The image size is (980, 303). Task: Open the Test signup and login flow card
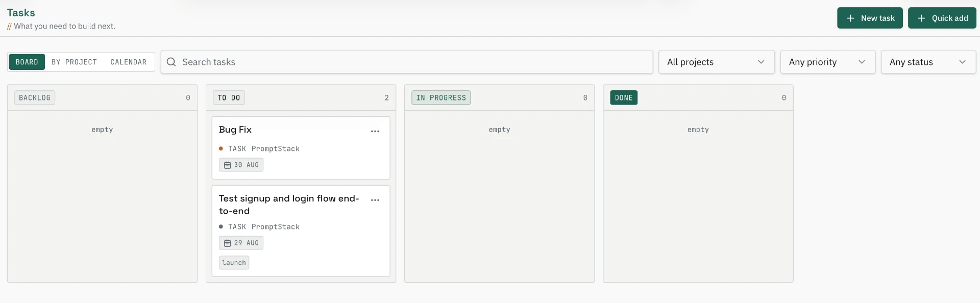click(x=301, y=231)
